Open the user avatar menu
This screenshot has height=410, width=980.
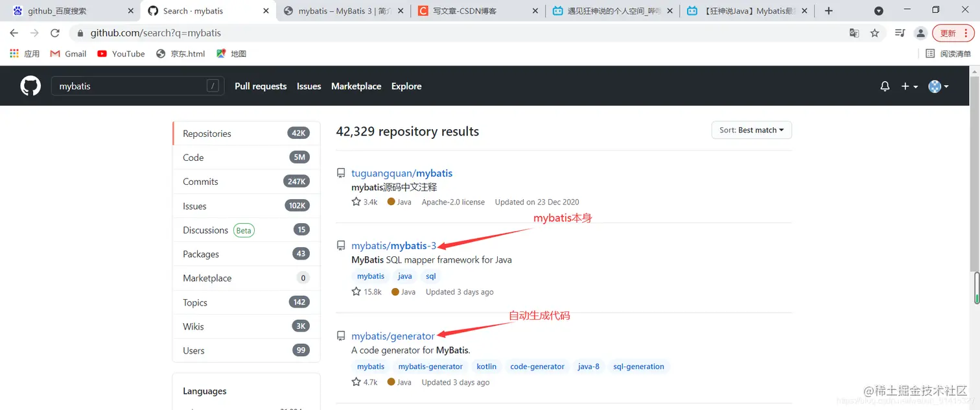click(x=939, y=86)
